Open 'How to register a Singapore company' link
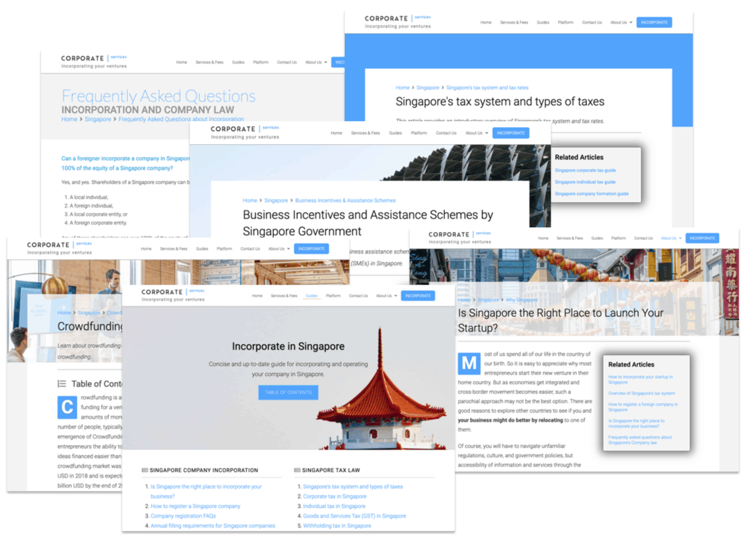This screenshot has width=756, height=541. (195, 507)
